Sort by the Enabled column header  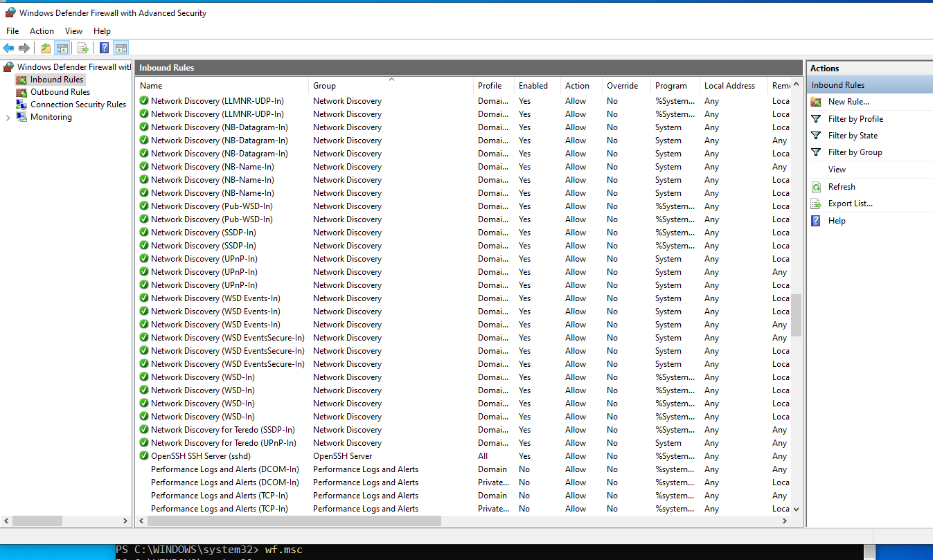point(537,86)
